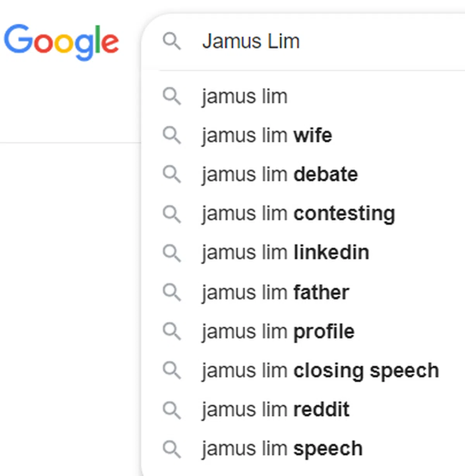Select the last 'jamus lim speech' suggestion
This screenshot has height=476, width=465.
pos(282,449)
